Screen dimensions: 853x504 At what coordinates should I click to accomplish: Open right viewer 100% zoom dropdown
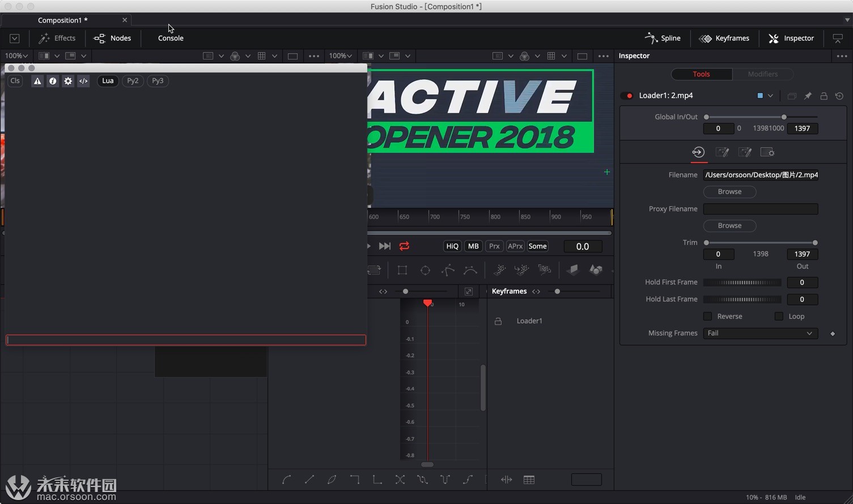341,55
